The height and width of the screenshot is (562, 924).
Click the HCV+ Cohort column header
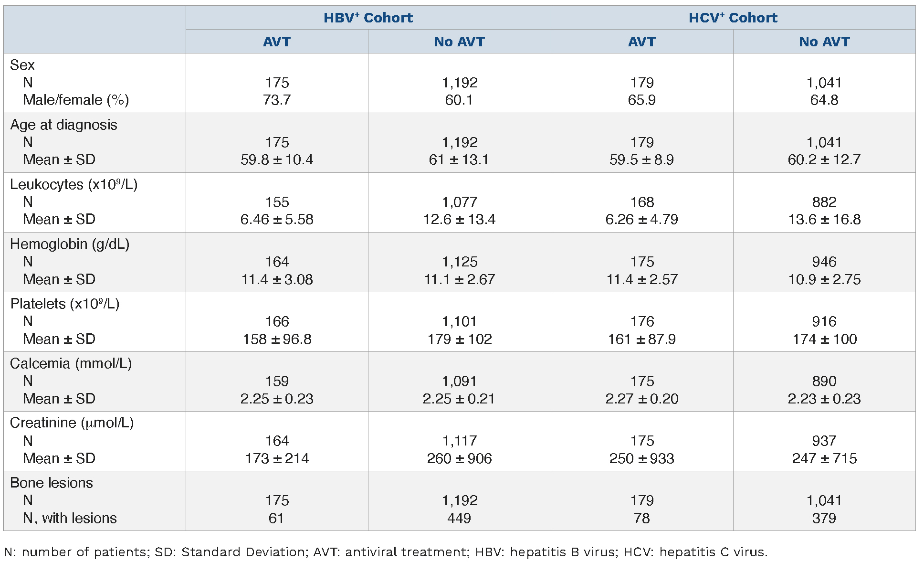pos(733,18)
